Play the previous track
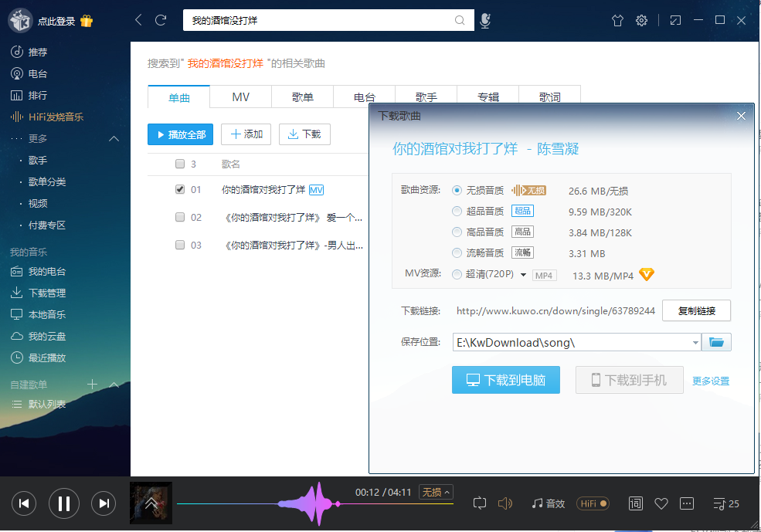761x532 pixels. click(x=24, y=503)
